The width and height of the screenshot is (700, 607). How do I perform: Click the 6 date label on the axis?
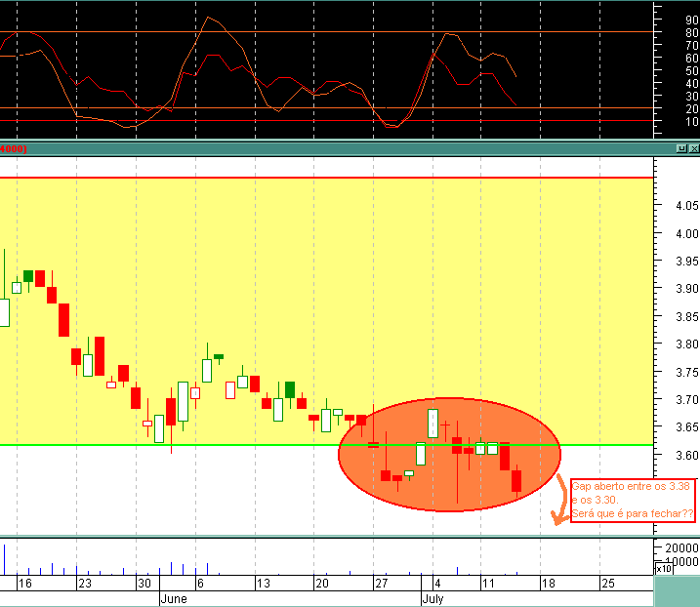point(200,584)
